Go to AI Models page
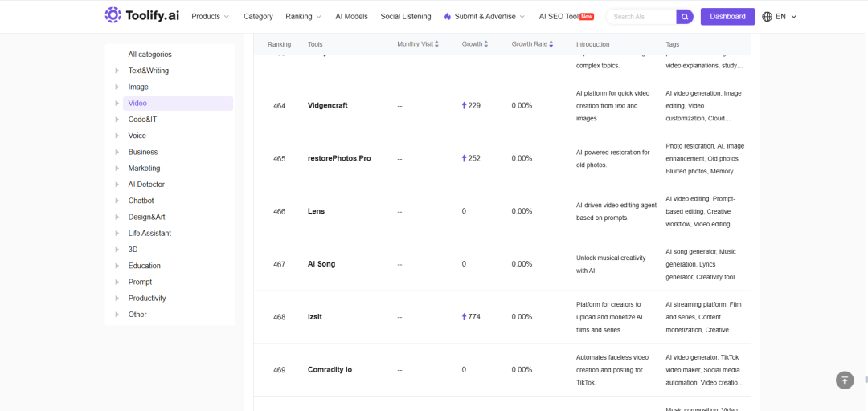 tap(351, 17)
